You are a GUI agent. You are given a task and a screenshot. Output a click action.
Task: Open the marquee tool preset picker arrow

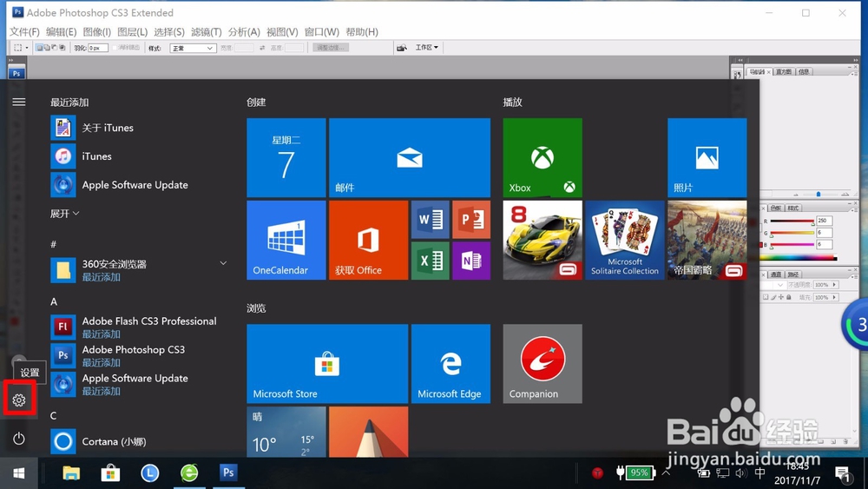tap(27, 48)
